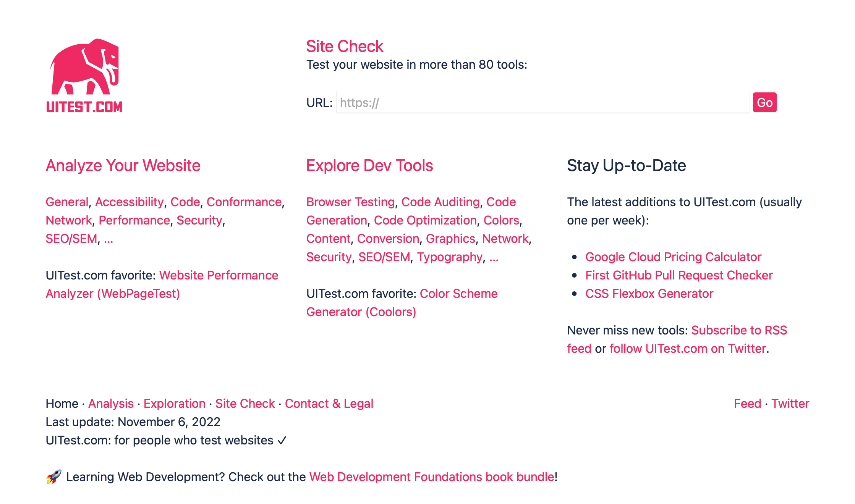The image size is (855, 504).
Task: Open the Graphics tools link
Action: point(450,239)
